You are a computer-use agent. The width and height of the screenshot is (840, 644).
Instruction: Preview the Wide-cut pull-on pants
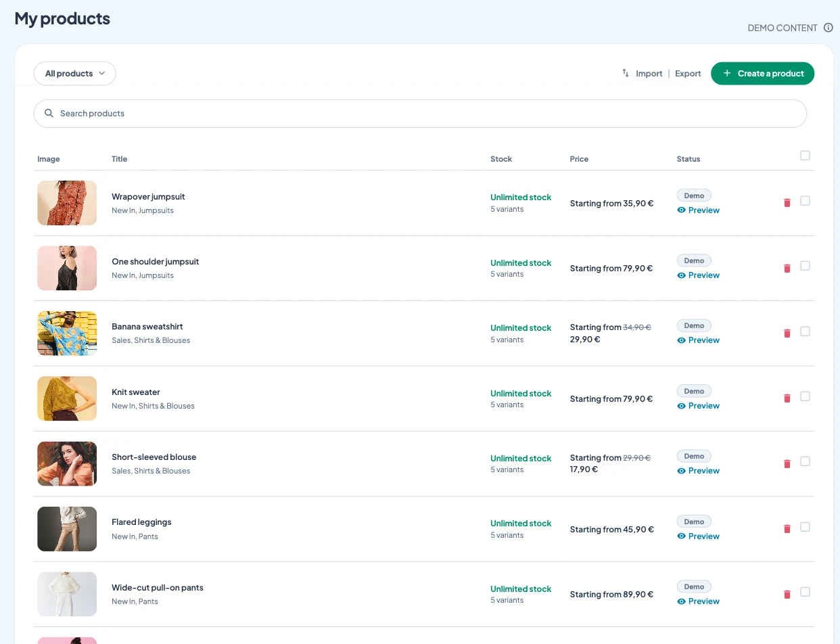click(698, 601)
